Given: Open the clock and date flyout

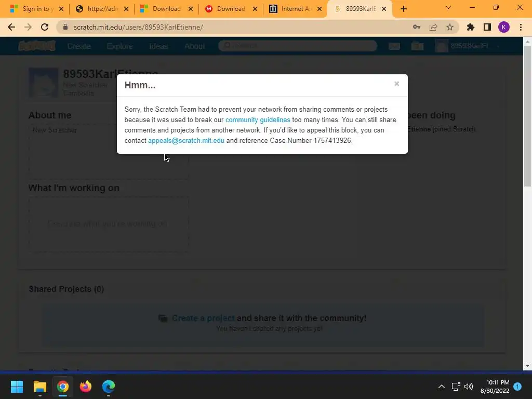Looking at the screenshot, I should [495, 387].
